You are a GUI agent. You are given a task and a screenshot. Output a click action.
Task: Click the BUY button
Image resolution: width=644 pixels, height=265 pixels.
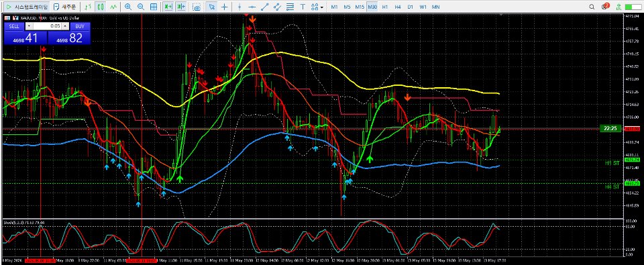coord(80,26)
